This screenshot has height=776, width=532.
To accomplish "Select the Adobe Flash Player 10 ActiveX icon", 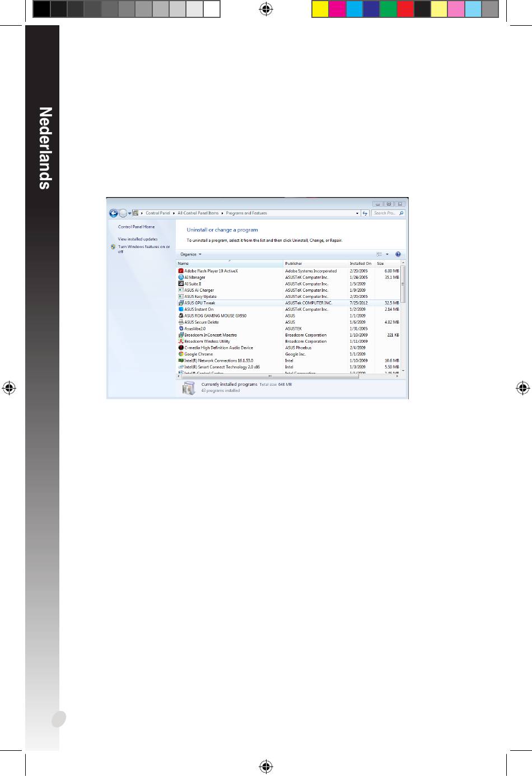I will [181, 271].
